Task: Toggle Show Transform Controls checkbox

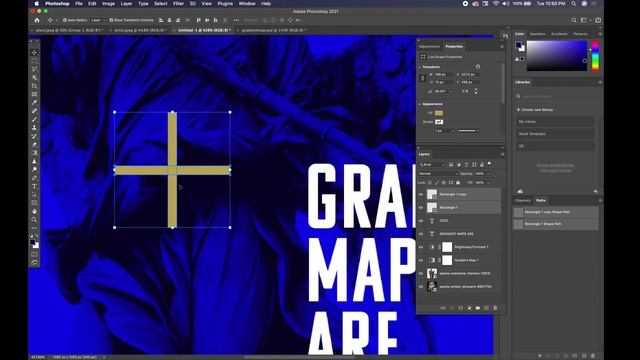Action: [x=111, y=20]
